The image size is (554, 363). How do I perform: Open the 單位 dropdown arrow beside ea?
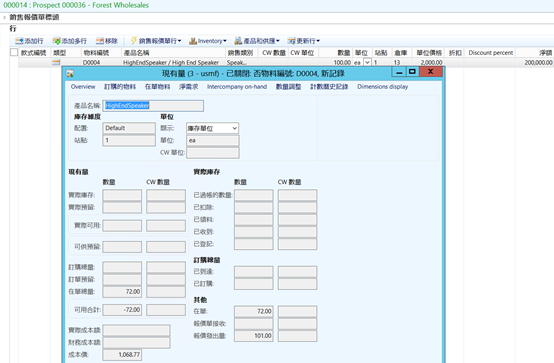367,63
